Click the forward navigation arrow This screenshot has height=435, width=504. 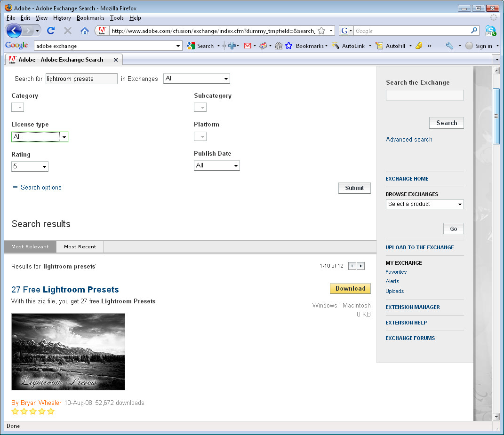(29, 31)
